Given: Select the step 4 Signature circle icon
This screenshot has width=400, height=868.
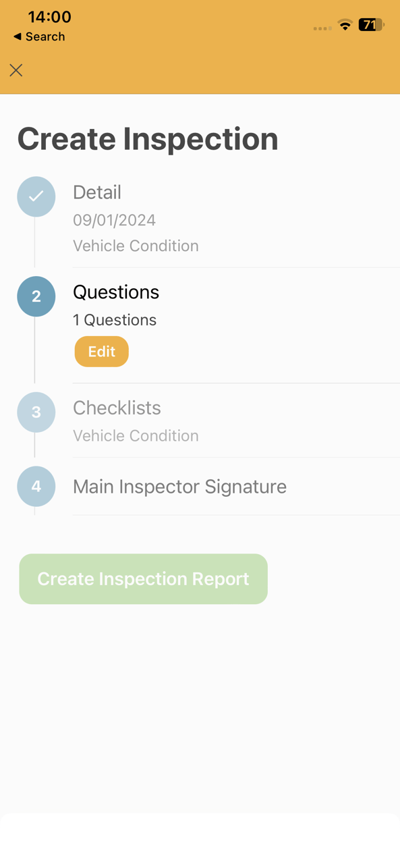Looking at the screenshot, I should 36,486.
